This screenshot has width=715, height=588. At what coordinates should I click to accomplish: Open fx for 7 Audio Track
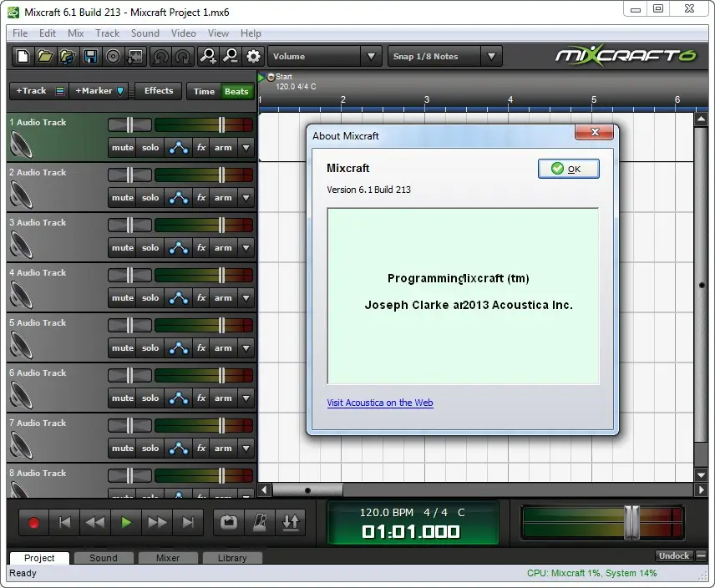click(201, 449)
